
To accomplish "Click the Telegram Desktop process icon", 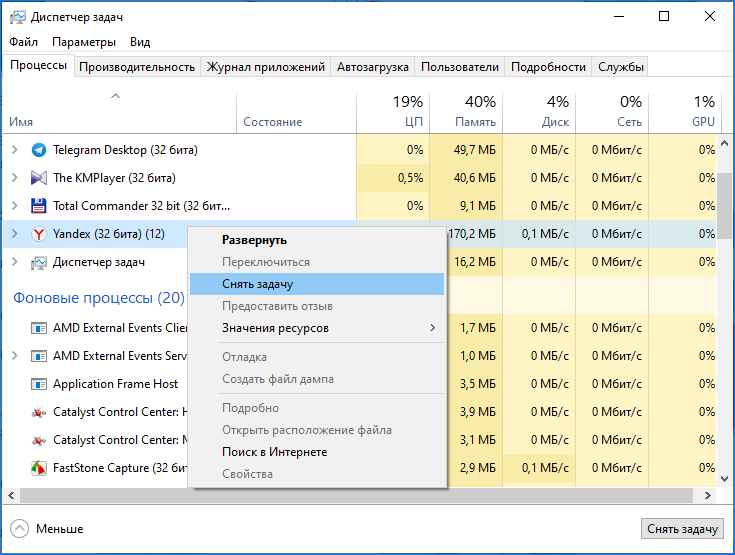I will [39, 150].
